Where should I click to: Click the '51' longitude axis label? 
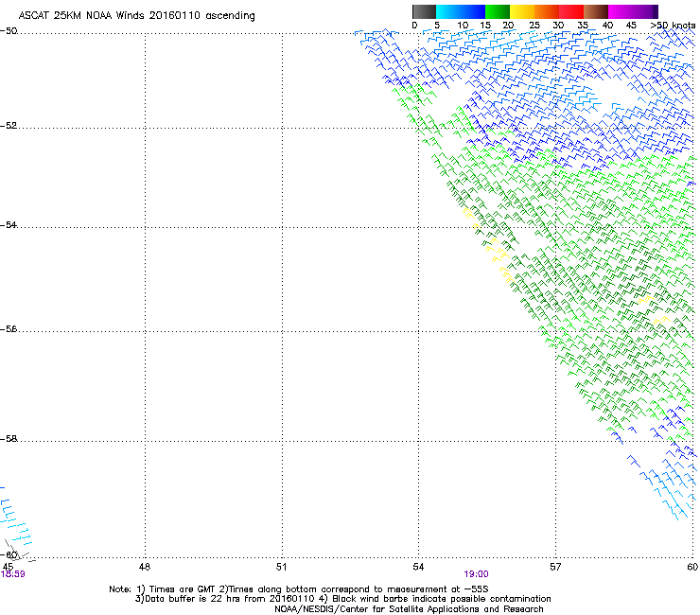281,567
